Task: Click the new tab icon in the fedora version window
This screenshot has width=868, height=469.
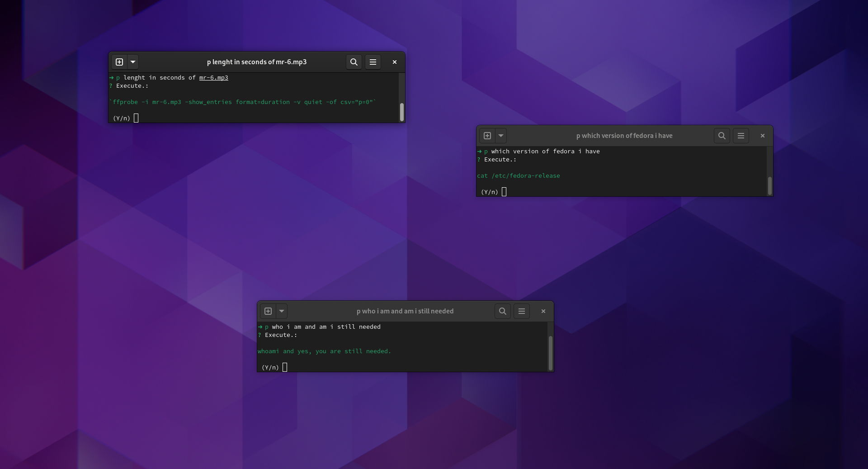Action: point(486,136)
